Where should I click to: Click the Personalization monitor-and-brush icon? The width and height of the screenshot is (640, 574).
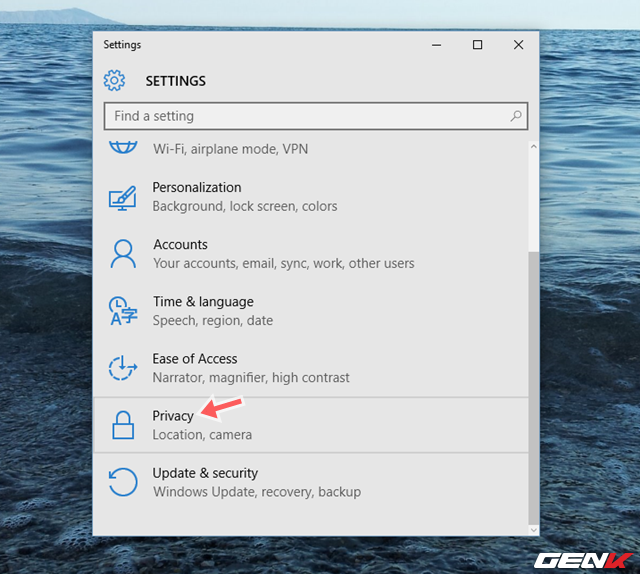(x=122, y=197)
